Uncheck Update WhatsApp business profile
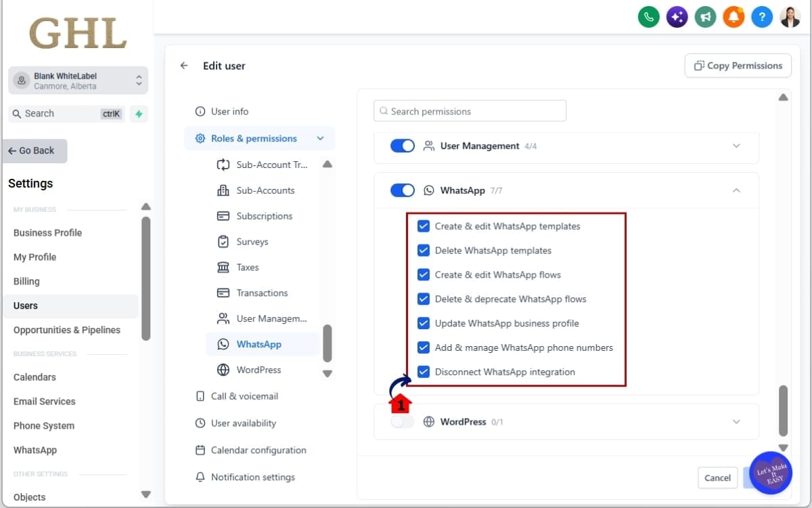Image resolution: width=812 pixels, height=508 pixels. (424, 323)
